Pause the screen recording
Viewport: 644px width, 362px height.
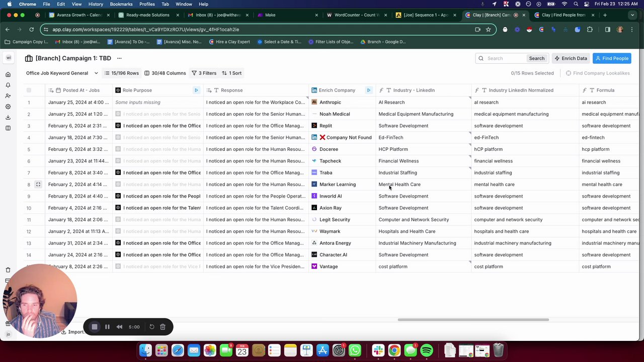tap(107, 327)
